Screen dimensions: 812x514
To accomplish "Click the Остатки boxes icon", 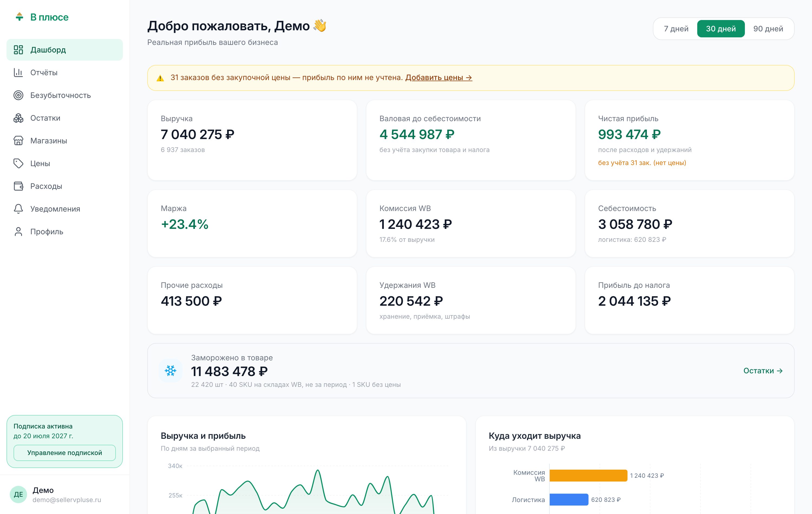I will [x=18, y=118].
